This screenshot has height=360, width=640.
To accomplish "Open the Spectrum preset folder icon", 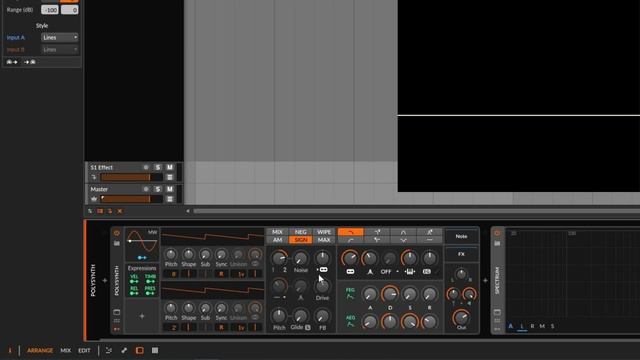I will pos(497,243).
